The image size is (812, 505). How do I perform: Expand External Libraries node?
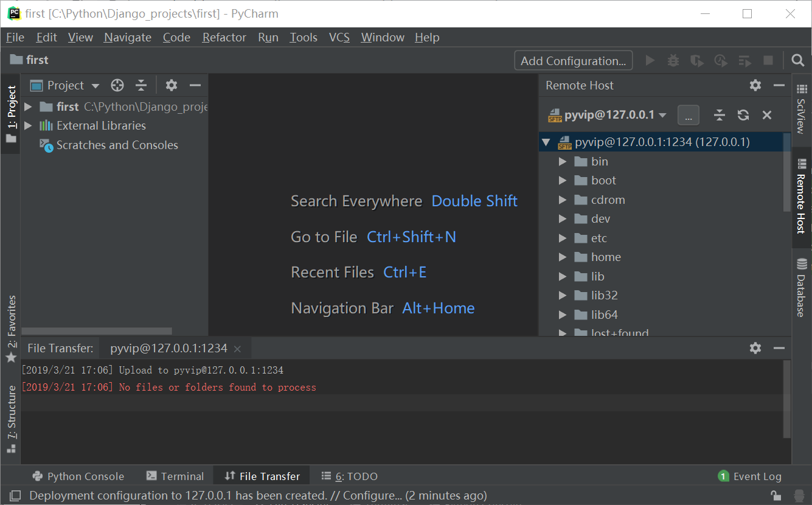tap(28, 125)
